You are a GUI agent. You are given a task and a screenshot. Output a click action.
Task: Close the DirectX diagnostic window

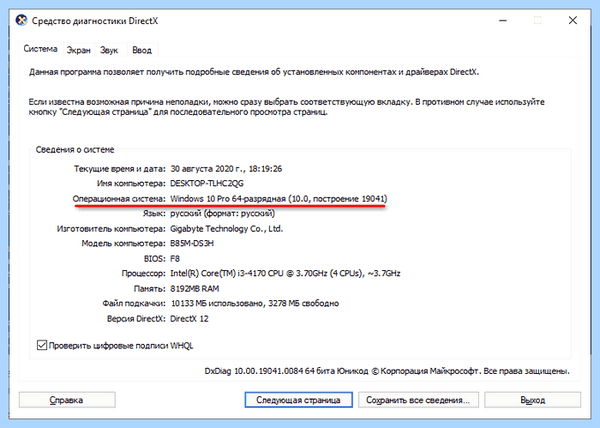pyautogui.click(x=573, y=20)
